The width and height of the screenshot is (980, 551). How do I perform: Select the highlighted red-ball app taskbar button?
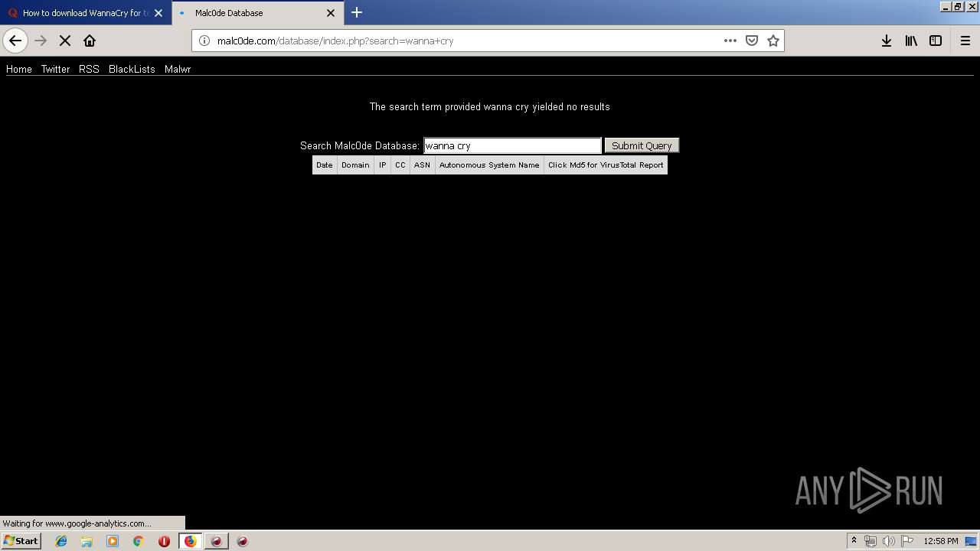click(217, 541)
